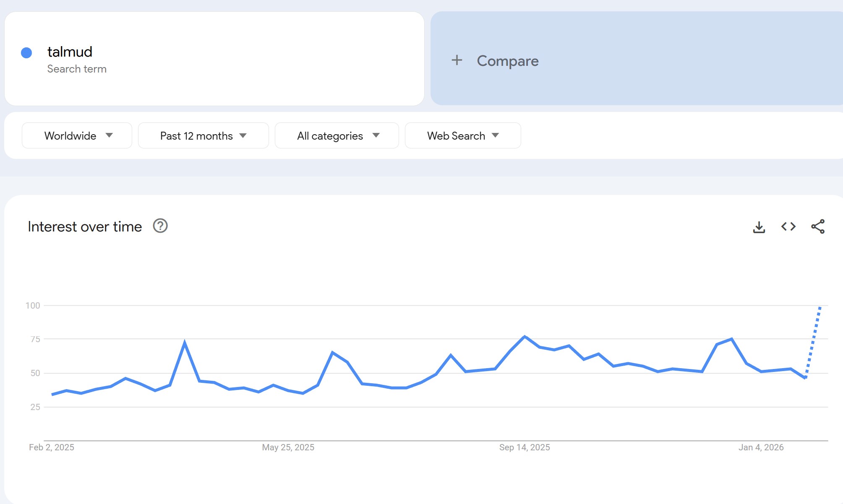
Task: Click the plus icon beside Compare
Action: [457, 60]
